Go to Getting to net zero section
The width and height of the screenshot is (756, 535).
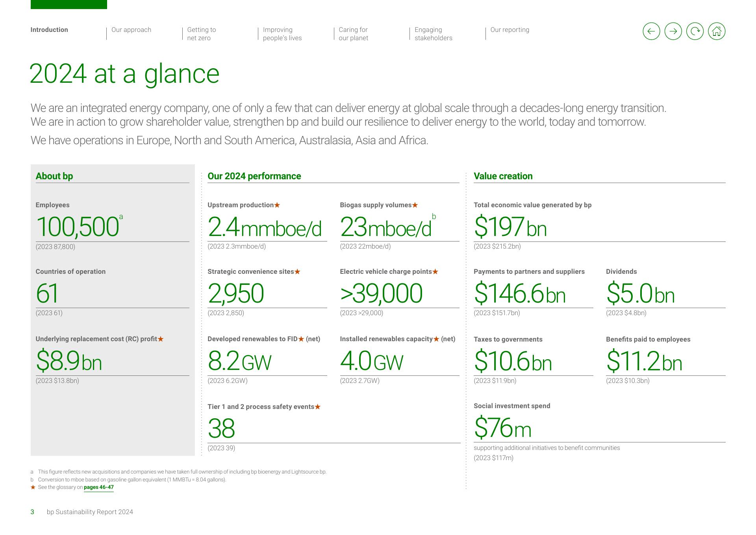(x=201, y=34)
